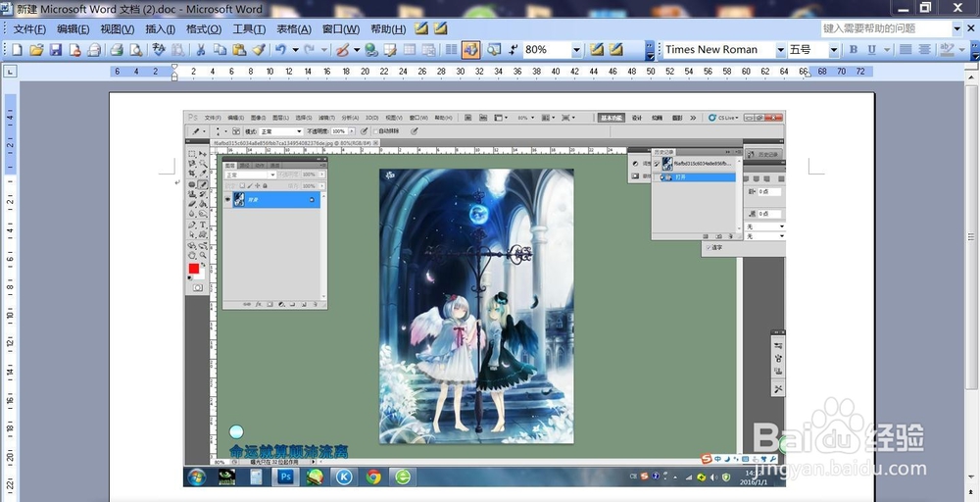Open the 编辑(E) menu
The image size is (980, 502).
(73, 29)
